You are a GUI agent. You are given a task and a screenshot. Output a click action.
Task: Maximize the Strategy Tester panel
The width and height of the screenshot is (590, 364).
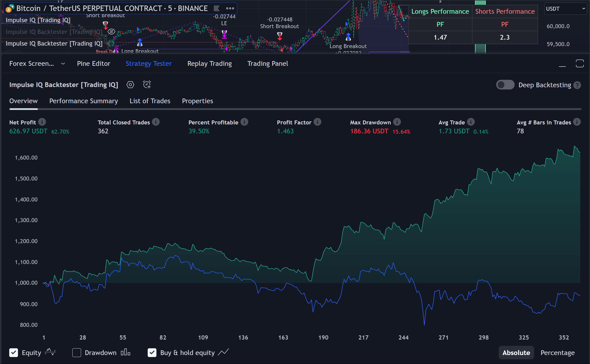pos(580,64)
